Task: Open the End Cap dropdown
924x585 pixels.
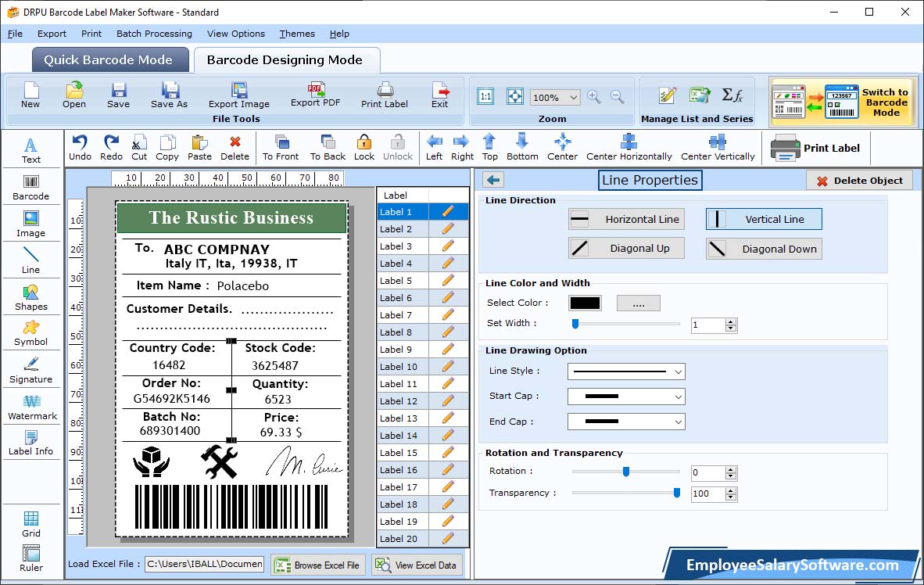Action: pos(626,422)
